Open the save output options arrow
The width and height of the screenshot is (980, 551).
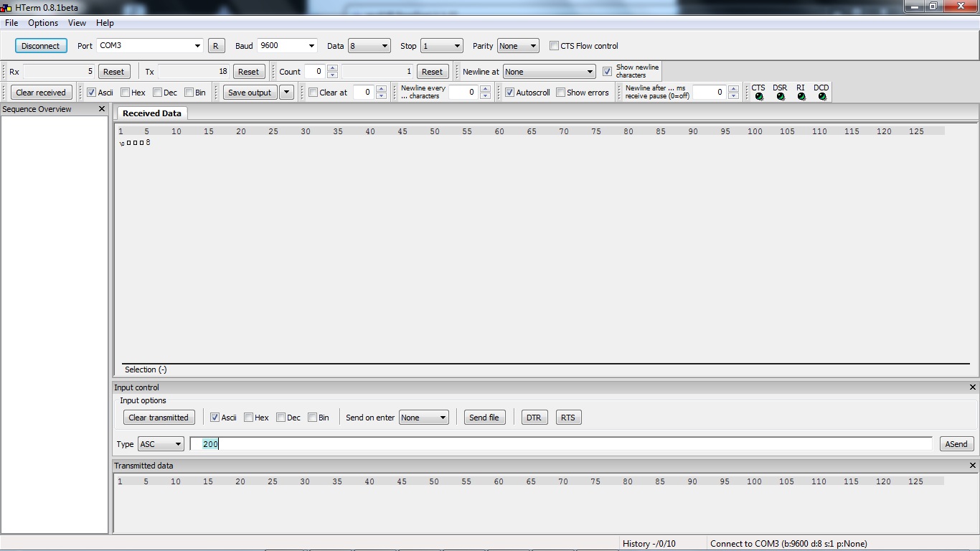click(x=286, y=93)
